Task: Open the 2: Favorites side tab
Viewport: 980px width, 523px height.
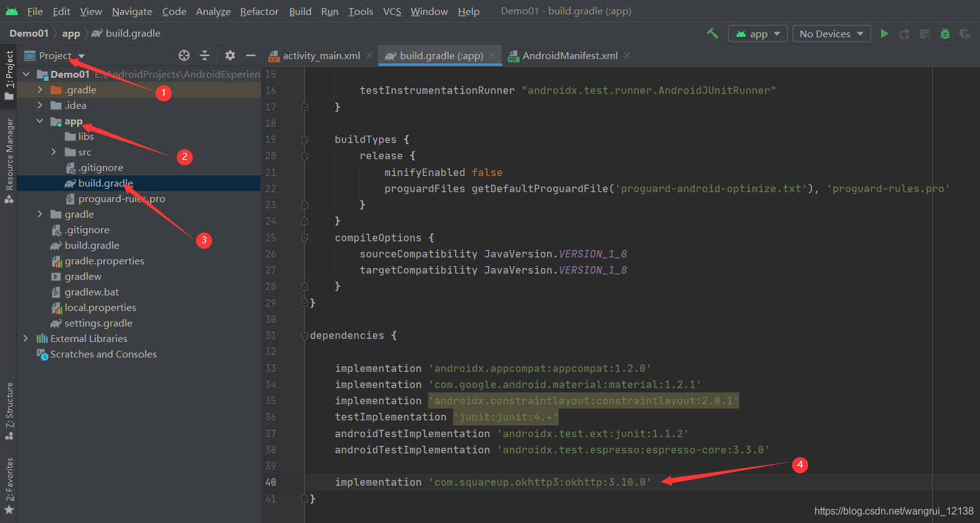Action: (9, 486)
